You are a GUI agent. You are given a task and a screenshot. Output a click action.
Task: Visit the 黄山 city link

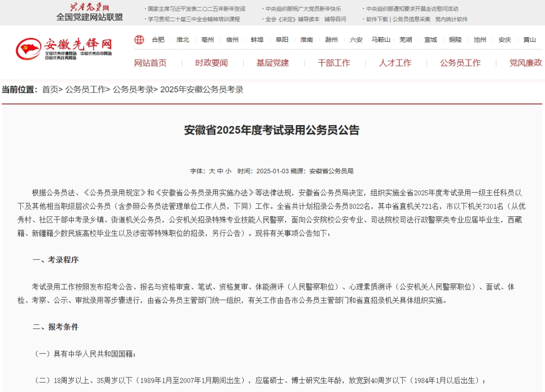(x=529, y=40)
